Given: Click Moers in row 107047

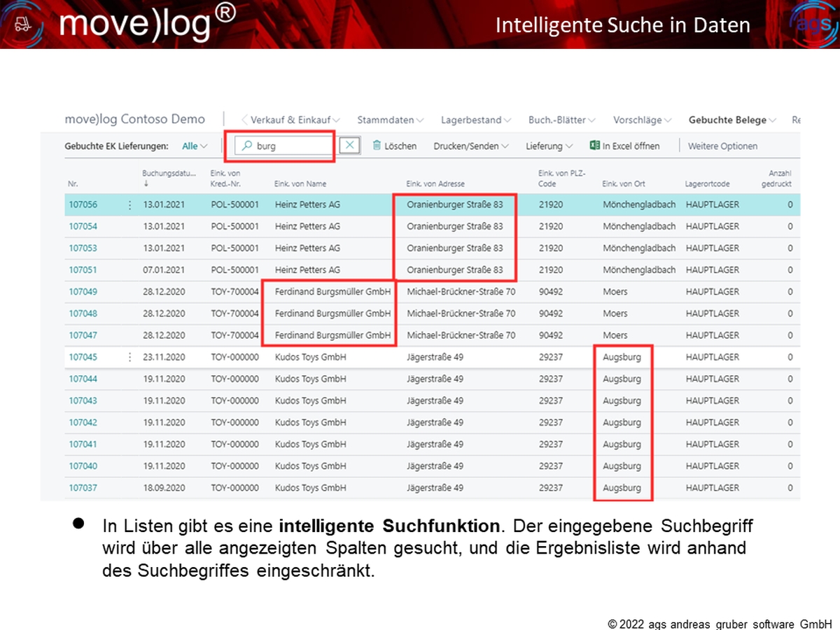Looking at the screenshot, I should pyautogui.click(x=615, y=335).
